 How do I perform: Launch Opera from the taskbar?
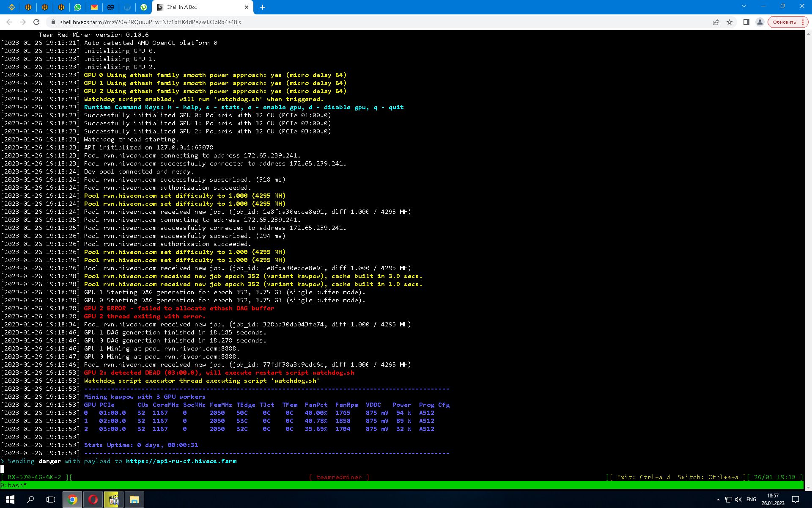click(93, 500)
